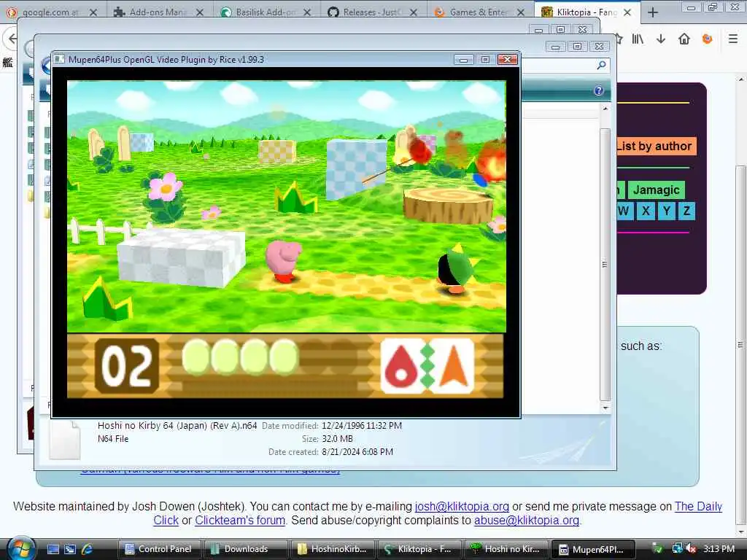The image size is (747, 560).
Task: Open HoshinoKirb... taskbar button
Action: [332, 549]
